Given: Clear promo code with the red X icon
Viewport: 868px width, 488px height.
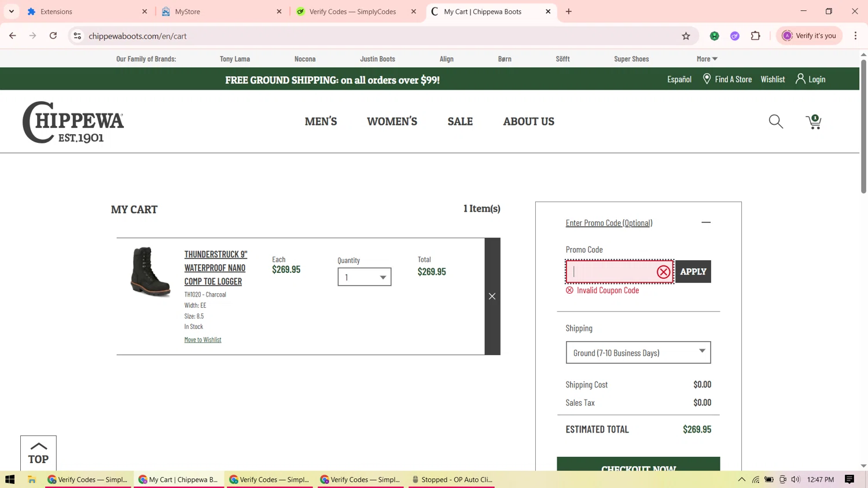Looking at the screenshot, I should pyautogui.click(x=663, y=272).
